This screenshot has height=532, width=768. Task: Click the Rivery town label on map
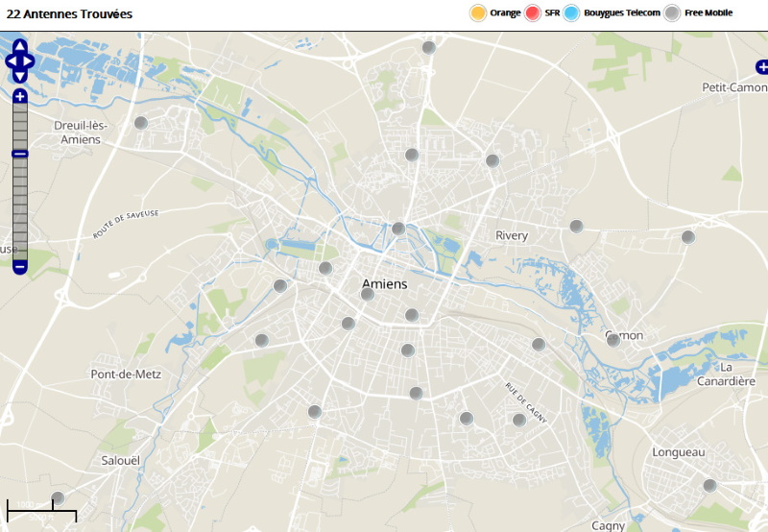[512, 236]
